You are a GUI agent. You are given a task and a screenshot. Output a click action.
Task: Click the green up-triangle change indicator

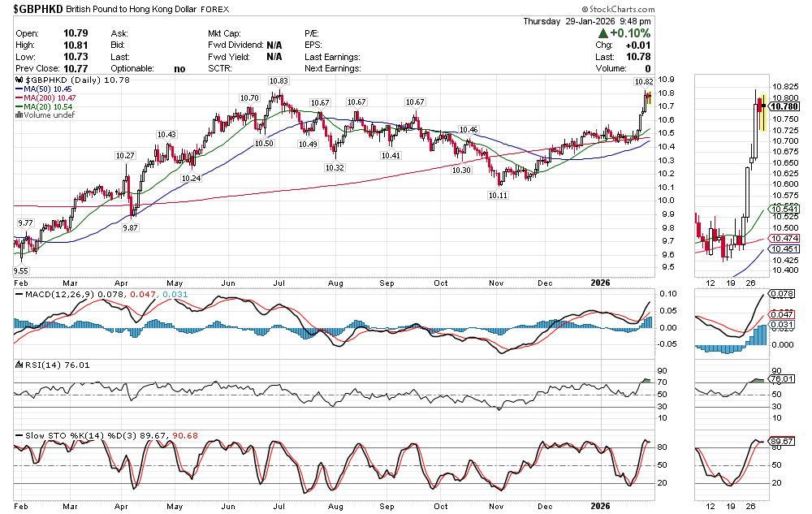[602, 33]
